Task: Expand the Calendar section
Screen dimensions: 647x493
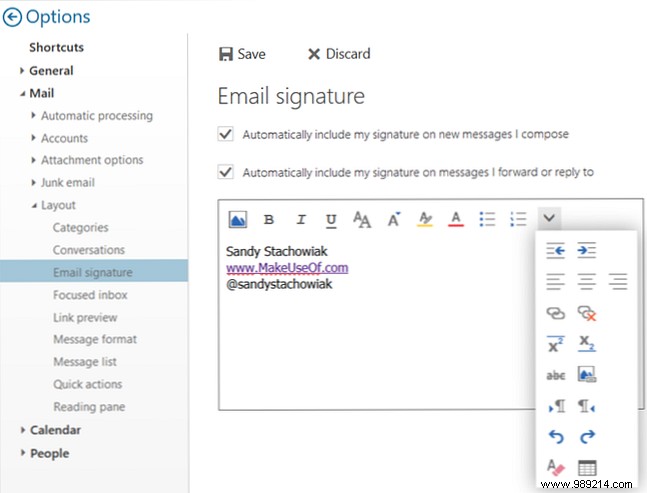Action: click(x=23, y=430)
